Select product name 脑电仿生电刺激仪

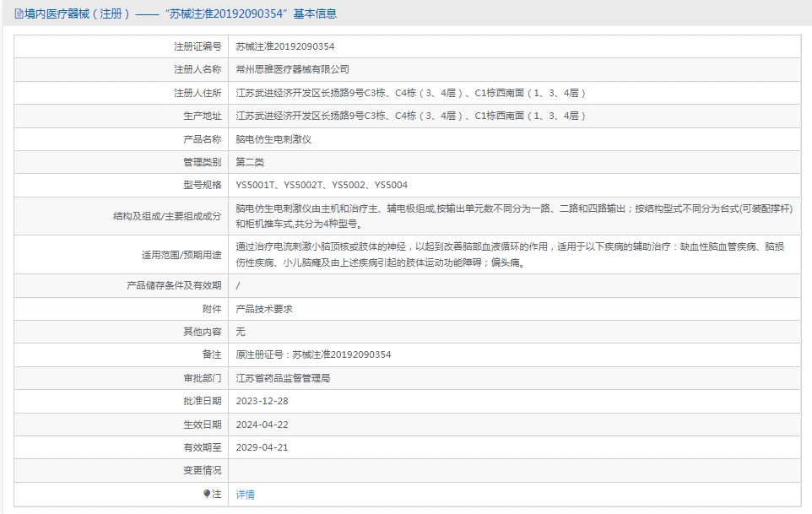pyautogui.click(x=273, y=139)
